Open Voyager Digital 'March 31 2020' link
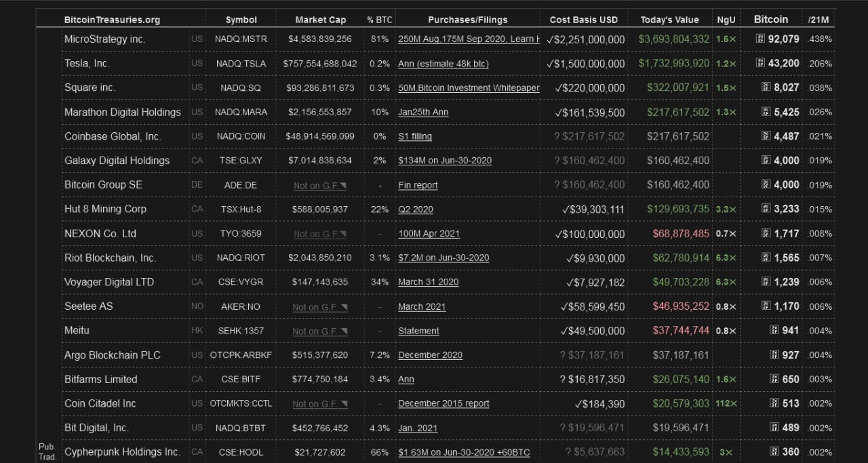 click(x=429, y=282)
